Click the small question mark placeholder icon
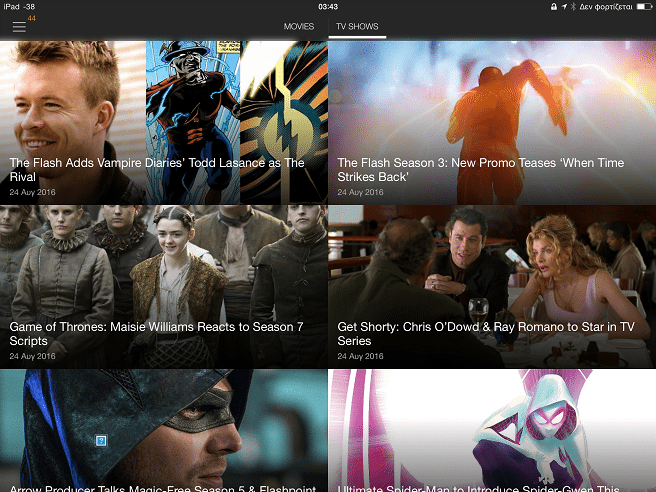The height and width of the screenshot is (492, 656). point(101,441)
